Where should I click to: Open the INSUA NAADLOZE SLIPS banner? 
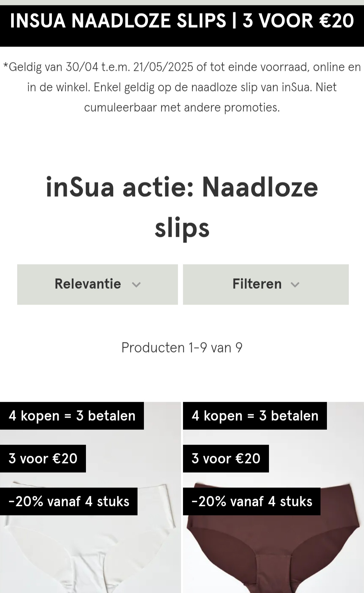pos(182,21)
